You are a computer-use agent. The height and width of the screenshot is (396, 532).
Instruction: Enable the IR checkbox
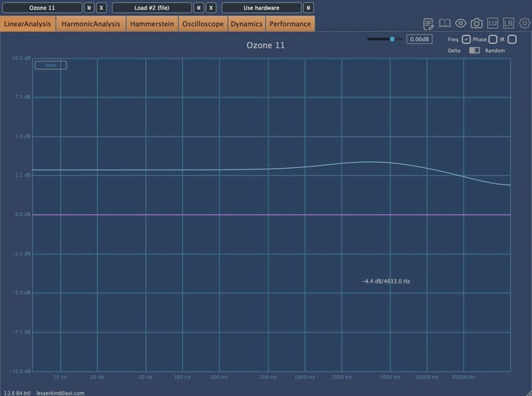[x=512, y=40]
